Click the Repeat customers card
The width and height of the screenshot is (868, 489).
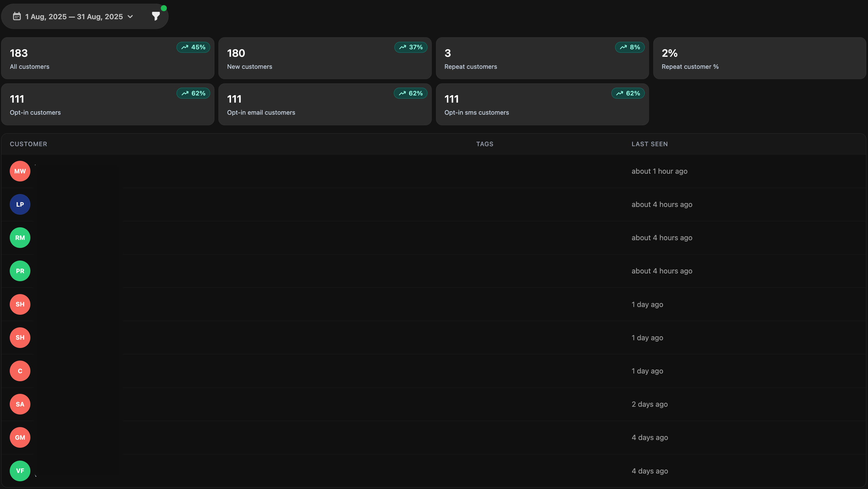click(542, 58)
